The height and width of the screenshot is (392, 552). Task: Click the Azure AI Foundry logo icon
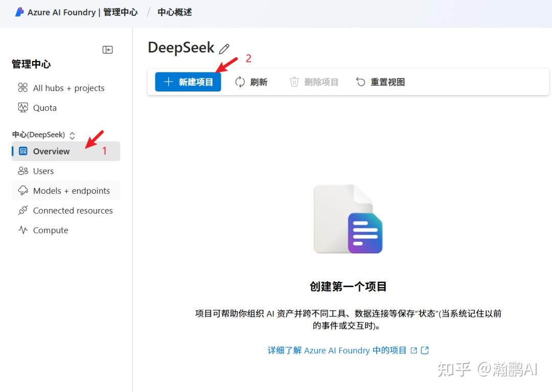19,12
